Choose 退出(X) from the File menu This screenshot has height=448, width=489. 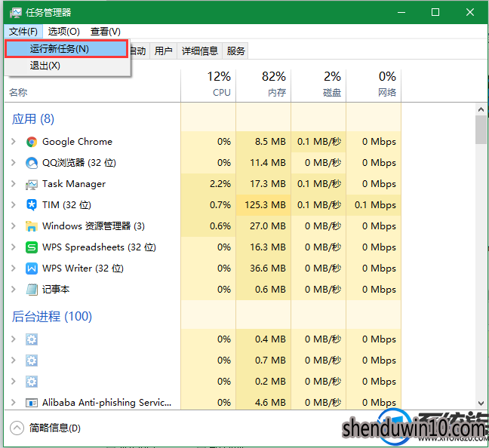[x=66, y=66]
